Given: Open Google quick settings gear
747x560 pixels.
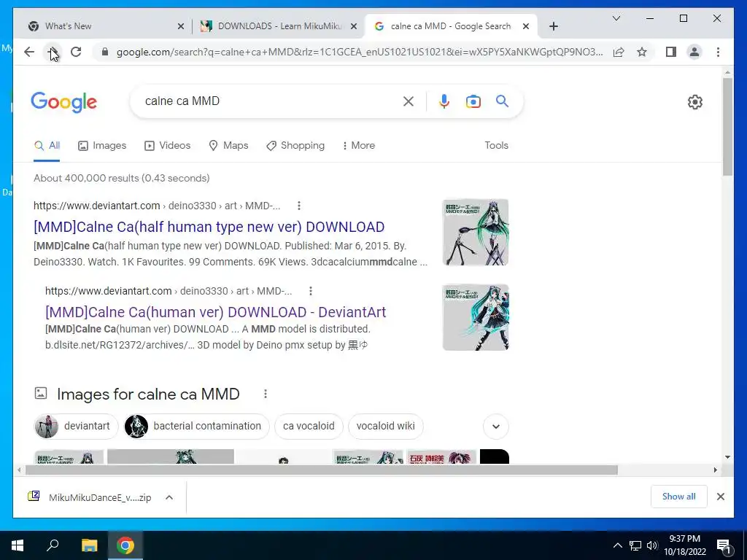Looking at the screenshot, I should coord(695,102).
